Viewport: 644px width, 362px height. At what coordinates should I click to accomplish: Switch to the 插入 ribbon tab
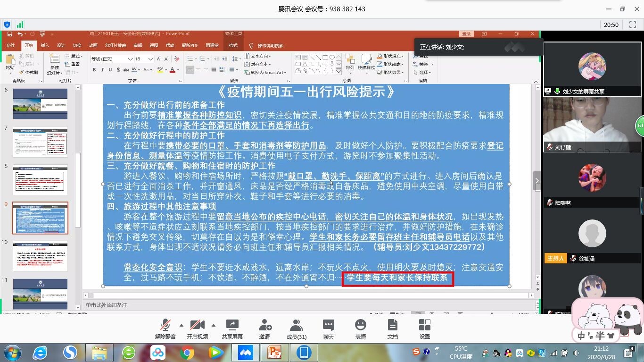tap(45, 46)
